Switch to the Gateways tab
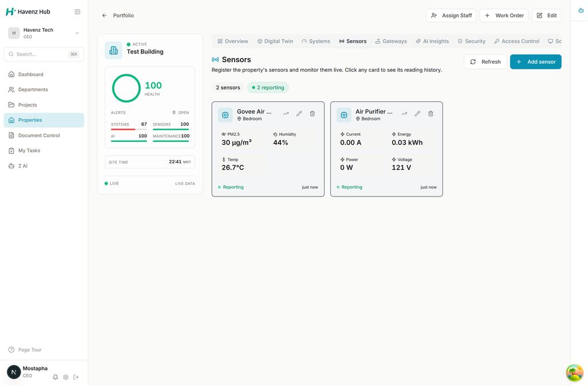Image resolution: width=588 pixels, height=386 pixels. [x=390, y=41]
